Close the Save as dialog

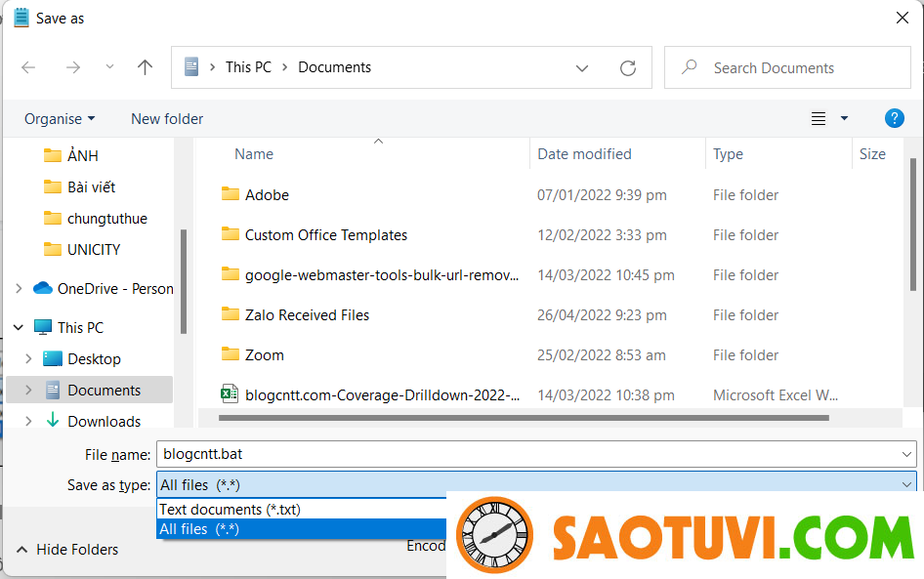click(903, 19)
